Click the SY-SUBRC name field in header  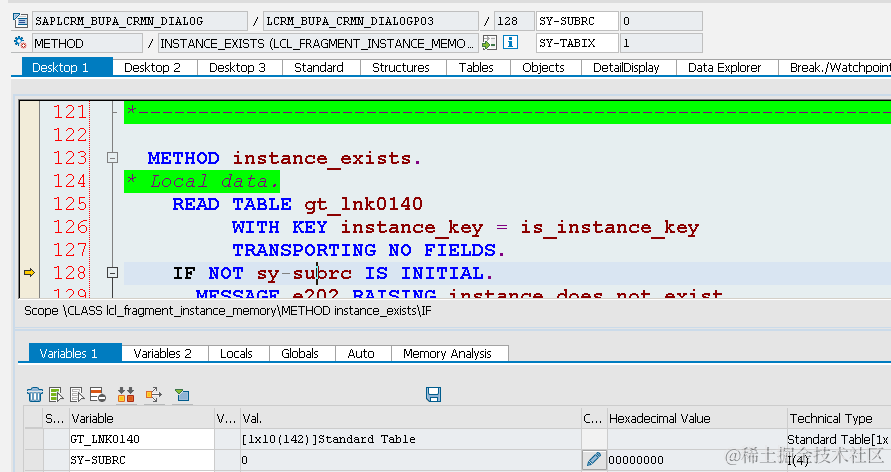[x=577, y=21]
